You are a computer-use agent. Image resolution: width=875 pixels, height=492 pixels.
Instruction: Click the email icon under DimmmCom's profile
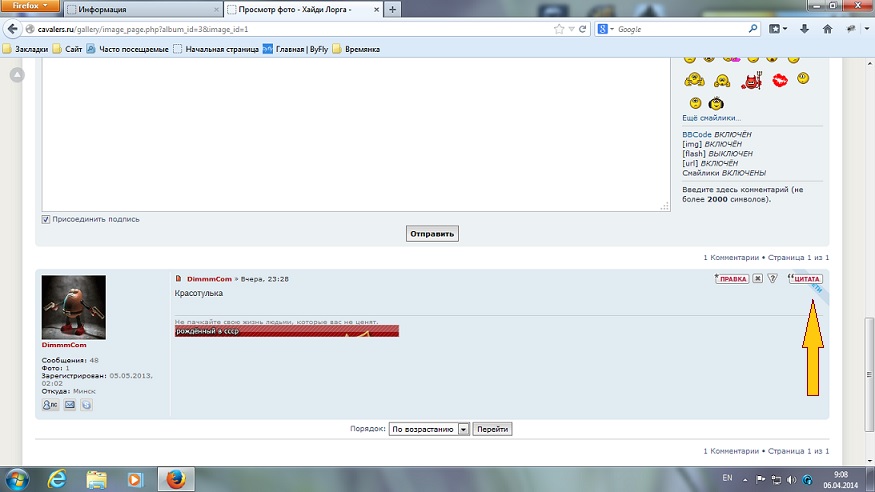tap(69, 405)
